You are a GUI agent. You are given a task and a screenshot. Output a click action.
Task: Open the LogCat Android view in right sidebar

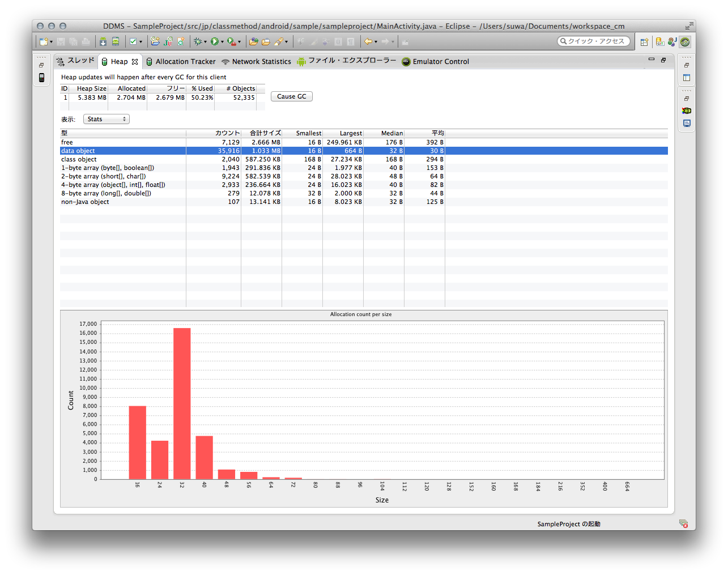tap(687, 111)
